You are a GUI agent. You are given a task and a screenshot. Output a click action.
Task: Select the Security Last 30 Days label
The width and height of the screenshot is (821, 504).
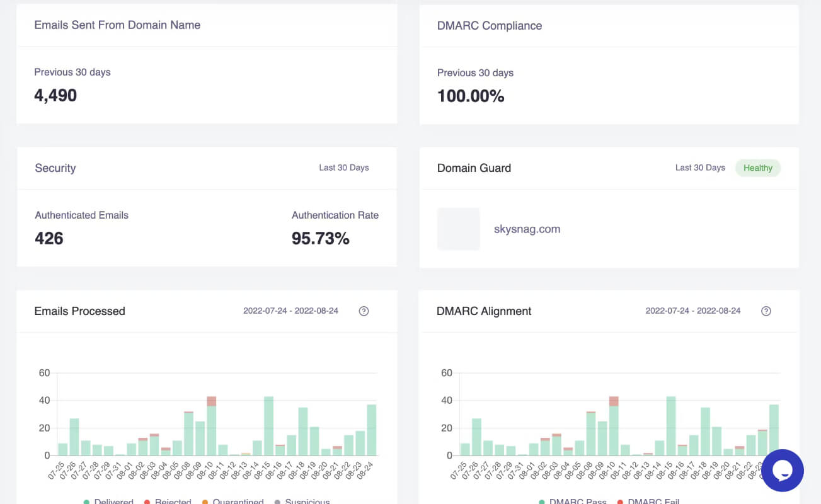(344, 168)
